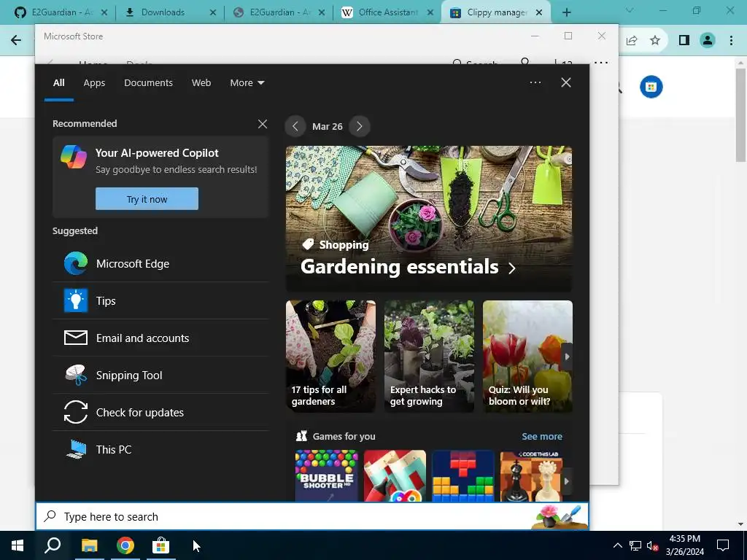Show more gardening cards with arrow
The image size is (747, 560).
coord(567,357)
